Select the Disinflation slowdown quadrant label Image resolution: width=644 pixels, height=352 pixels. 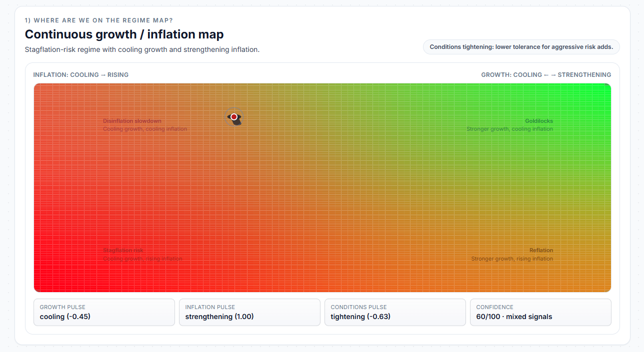(x=132, y=121)
